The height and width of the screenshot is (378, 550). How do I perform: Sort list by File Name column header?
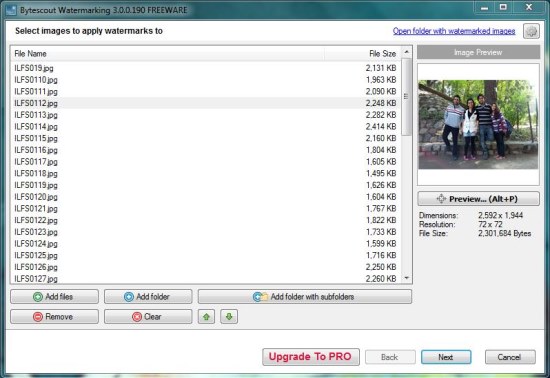pos(168,54)
